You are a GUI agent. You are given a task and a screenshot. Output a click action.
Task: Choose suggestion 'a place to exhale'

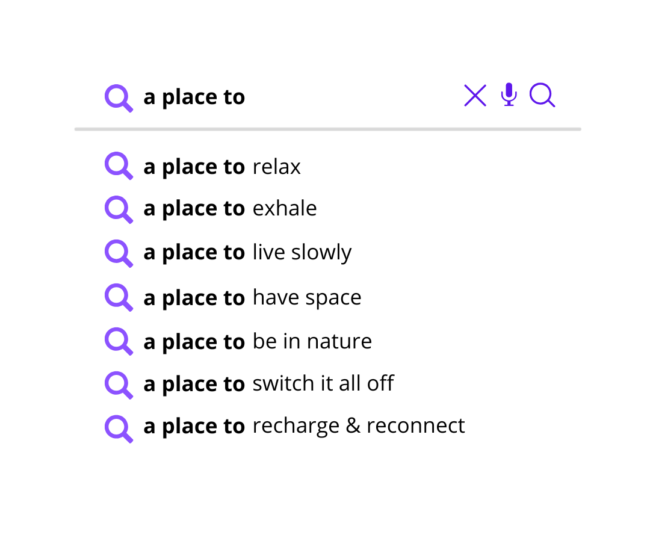(230, 208)
